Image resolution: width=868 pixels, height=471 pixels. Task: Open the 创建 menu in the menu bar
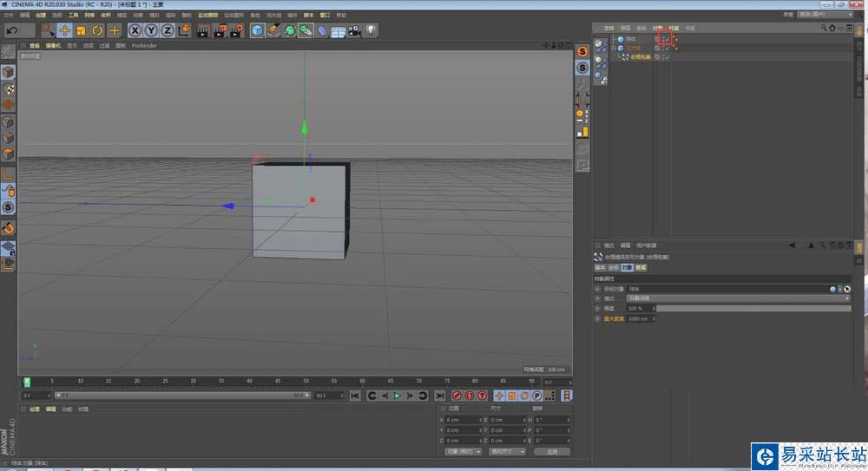click(x=40, y=15)
